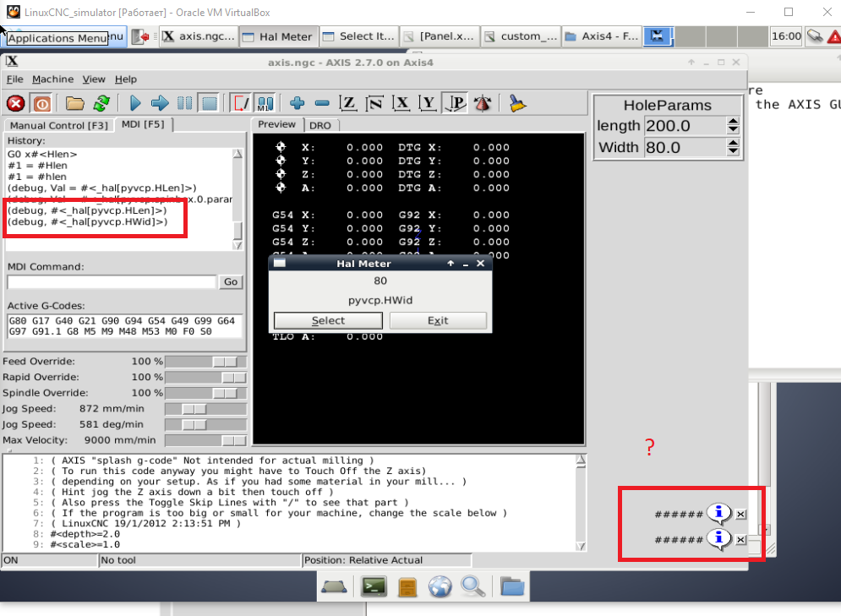841x616 pixels.
Task: Toggle the Emergency Stop button
Action: [15, 103]
